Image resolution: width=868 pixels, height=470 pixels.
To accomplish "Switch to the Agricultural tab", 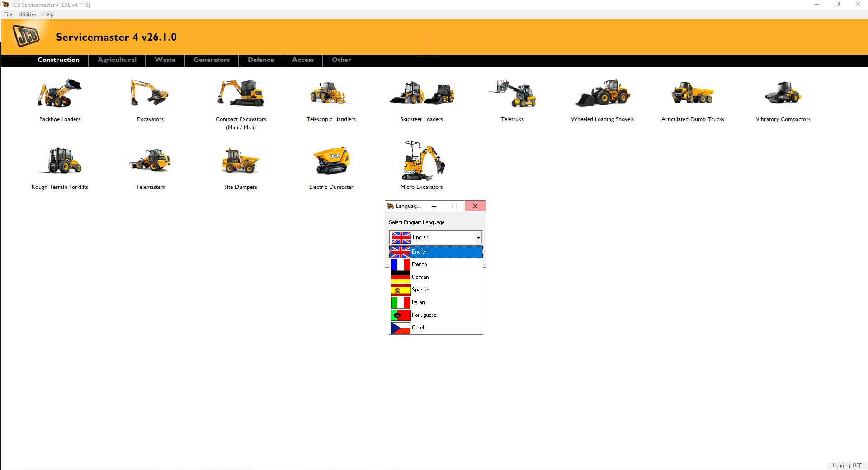I will (117, 60).
